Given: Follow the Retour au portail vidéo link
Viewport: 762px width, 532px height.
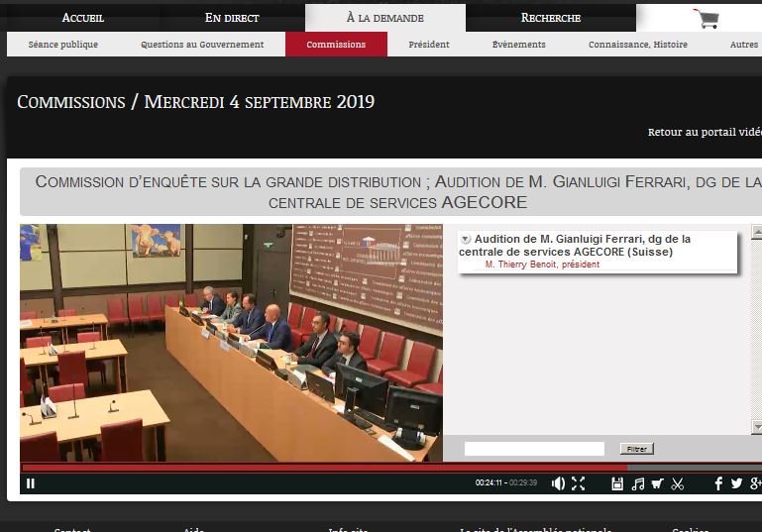Looking at the screenshot, I should (705, 132).
